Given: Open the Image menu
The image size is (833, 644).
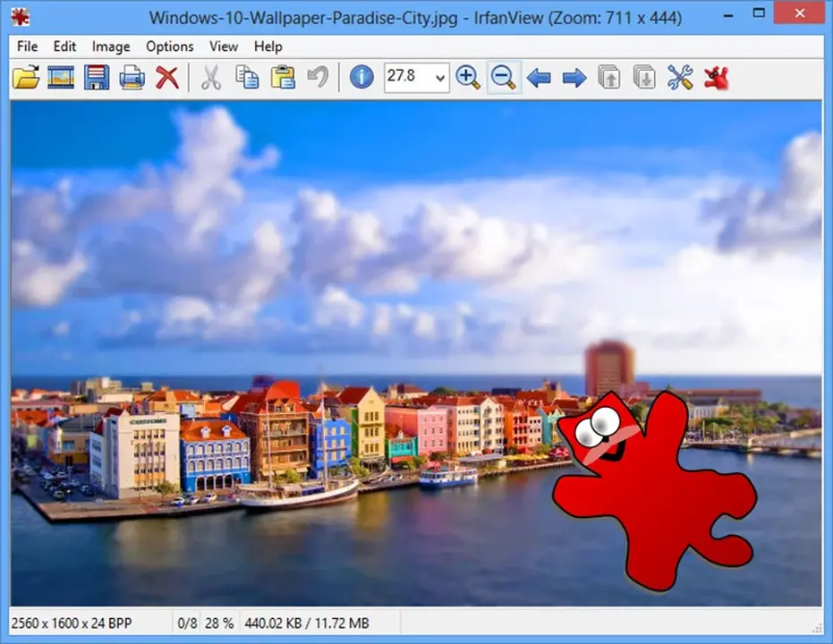Looking at the screenshot, I should click(111, 47).
